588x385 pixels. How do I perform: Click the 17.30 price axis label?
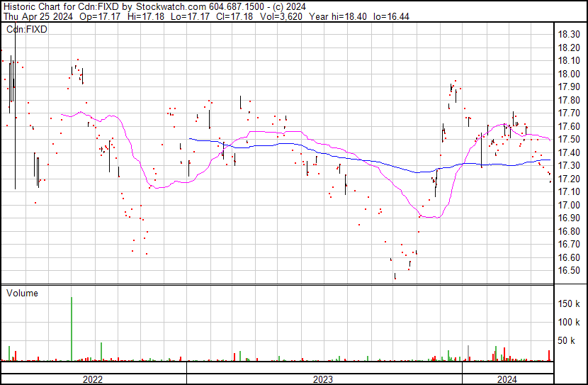[569, 166]
